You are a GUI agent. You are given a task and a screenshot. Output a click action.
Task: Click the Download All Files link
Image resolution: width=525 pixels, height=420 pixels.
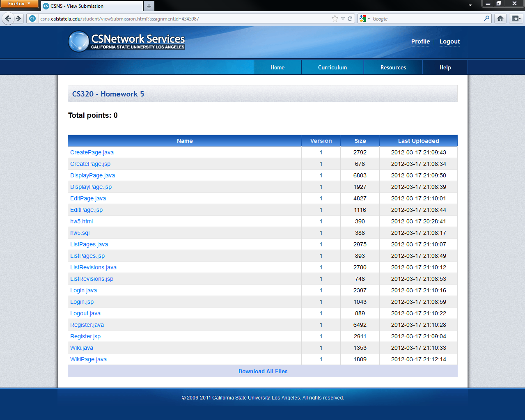[x=263, y=371]
